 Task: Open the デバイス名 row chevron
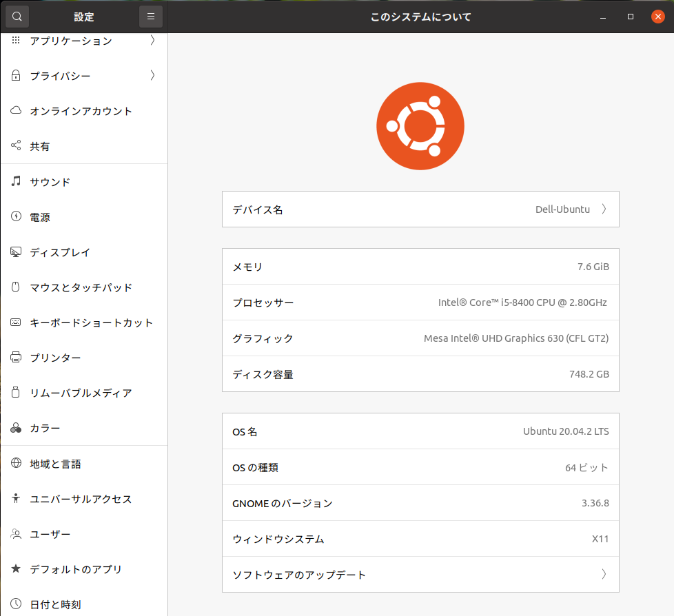(x=604, y=209)
